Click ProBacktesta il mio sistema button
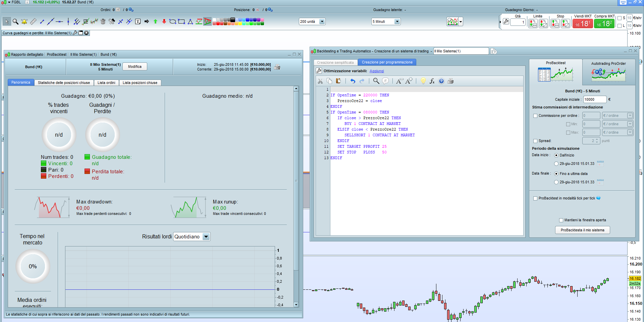This screenshot has width=644, height=322. point(582,230)
